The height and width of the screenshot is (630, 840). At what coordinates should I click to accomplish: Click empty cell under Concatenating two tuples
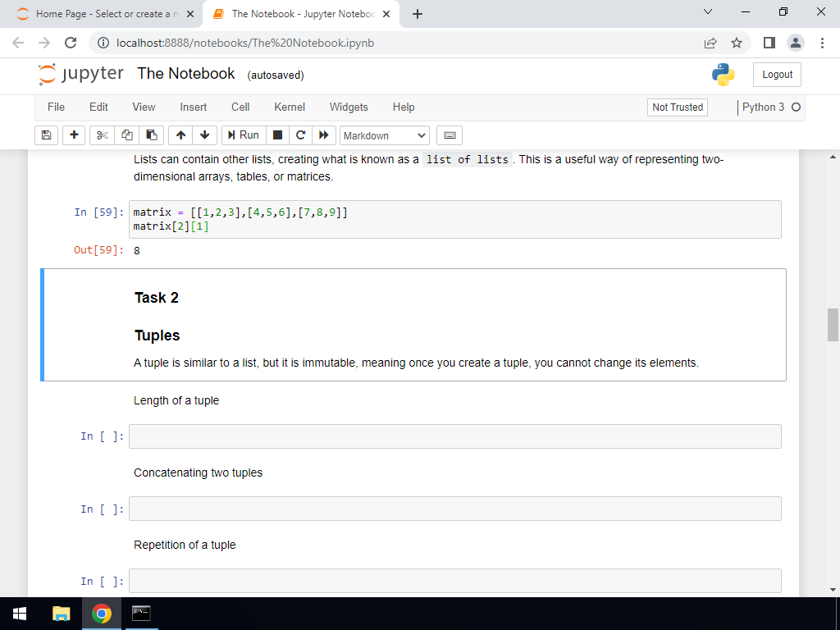[454, 509]
